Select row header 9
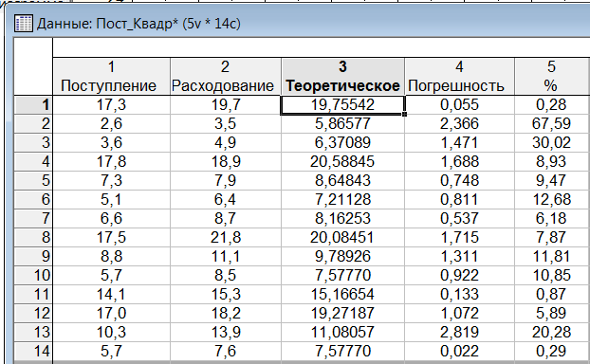 [33, 257]
